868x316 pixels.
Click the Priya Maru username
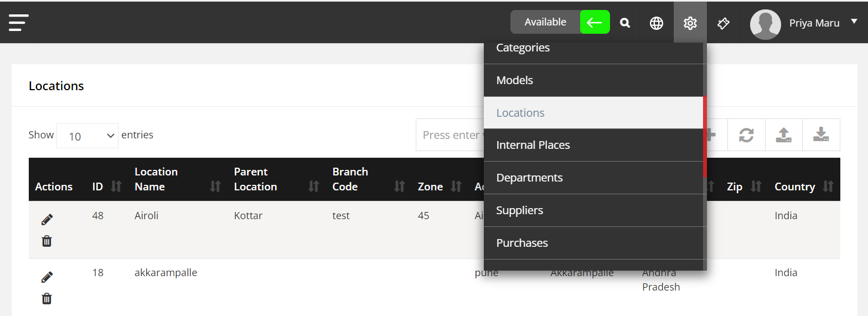814,23
